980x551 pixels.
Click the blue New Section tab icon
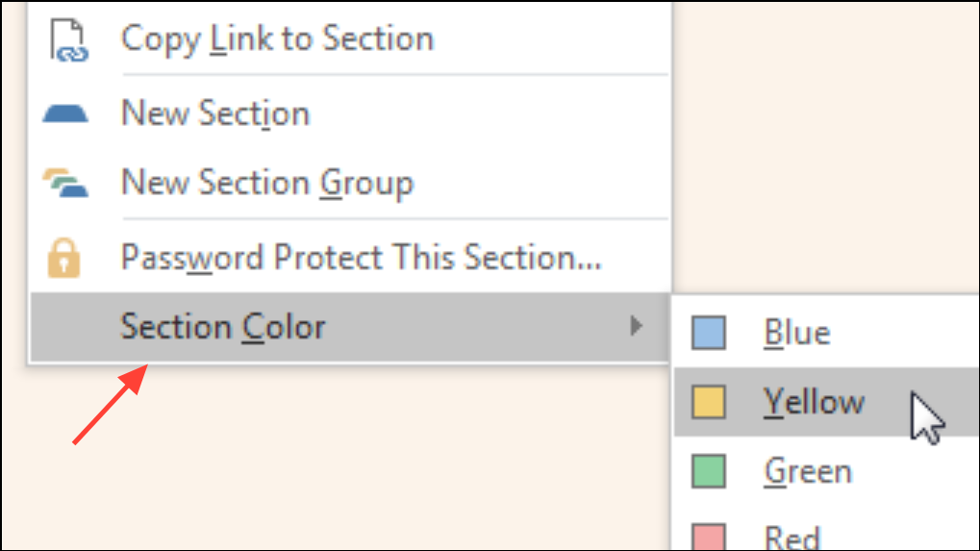(65, 113)
